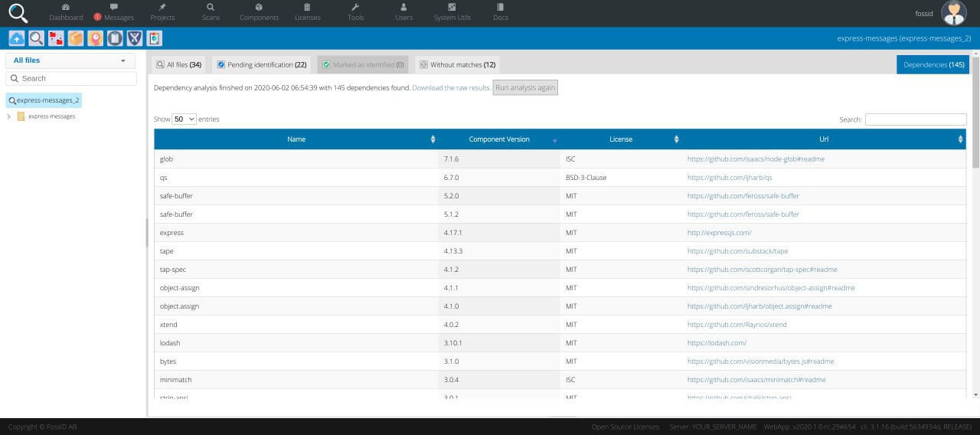This screenshot has height=435, width=980.
Task: Open the Dashboard page
Action: coord(66,12)
